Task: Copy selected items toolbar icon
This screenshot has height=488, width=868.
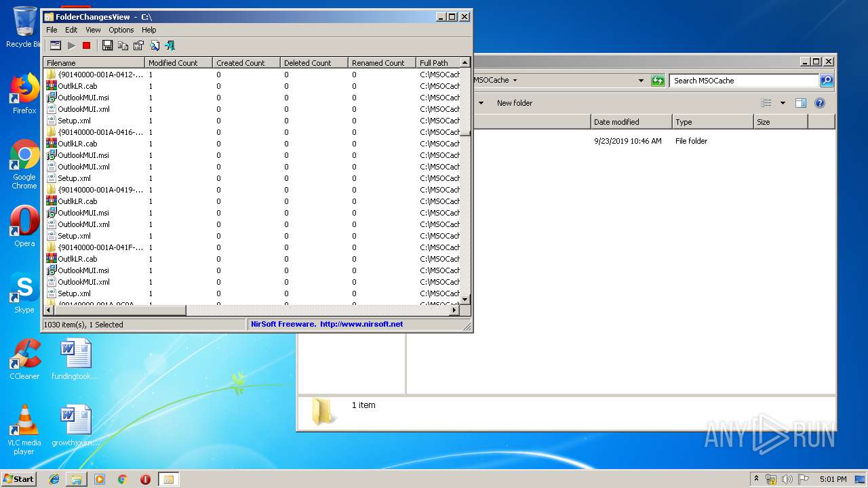Action: (x=123, y=45)
